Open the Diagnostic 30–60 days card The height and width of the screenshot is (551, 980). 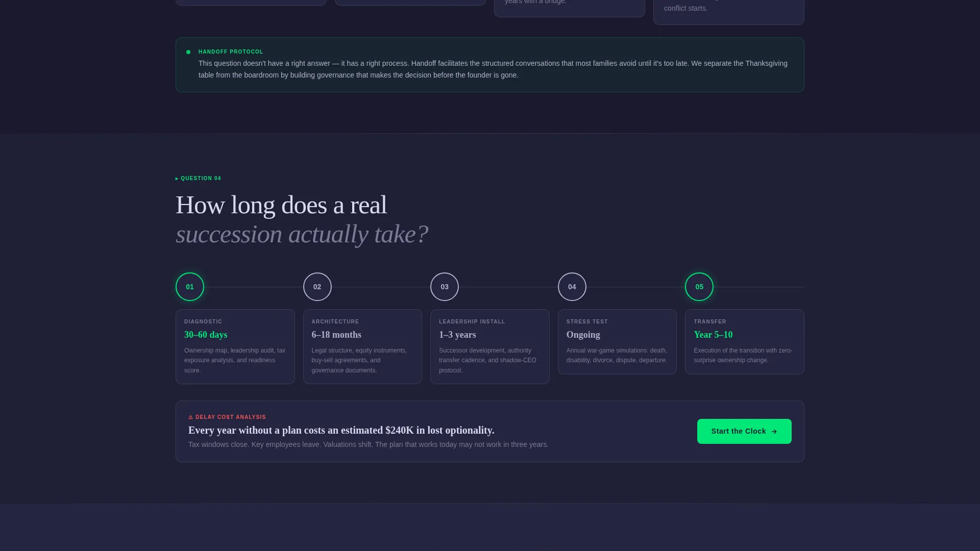click(x=235, y=346)
